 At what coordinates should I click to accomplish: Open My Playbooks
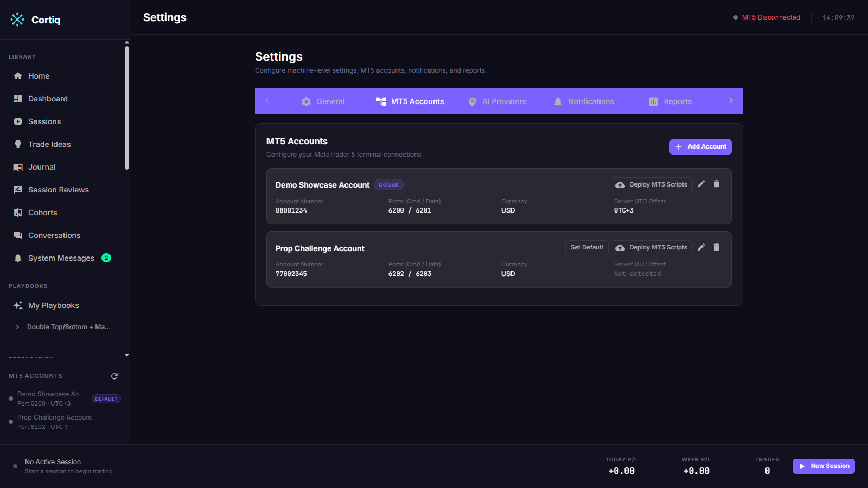62,305
